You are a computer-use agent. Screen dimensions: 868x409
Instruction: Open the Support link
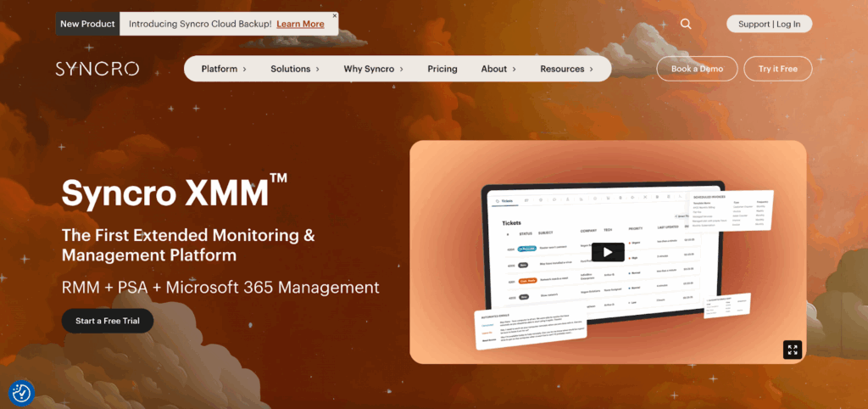point(754,24)
